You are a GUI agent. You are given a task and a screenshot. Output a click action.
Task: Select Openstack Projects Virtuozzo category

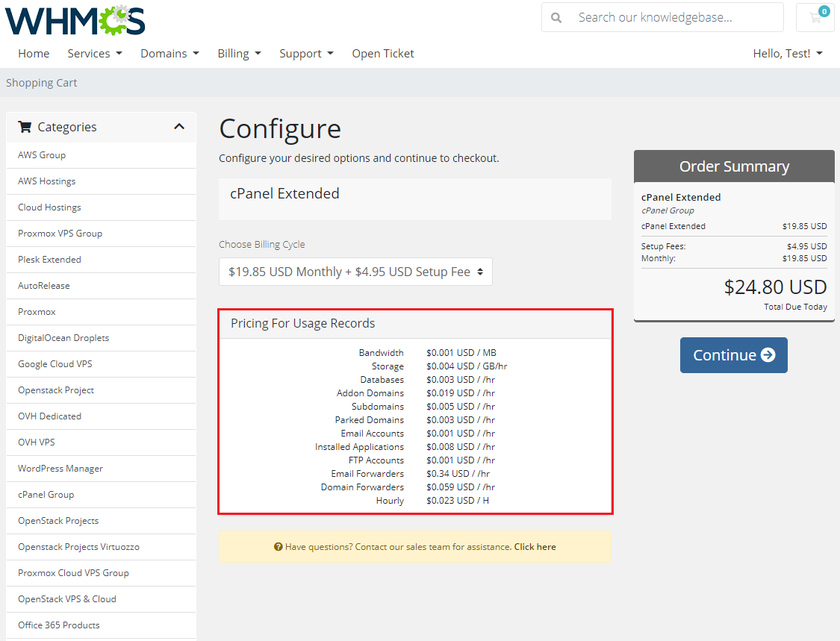tap(102, 547)
